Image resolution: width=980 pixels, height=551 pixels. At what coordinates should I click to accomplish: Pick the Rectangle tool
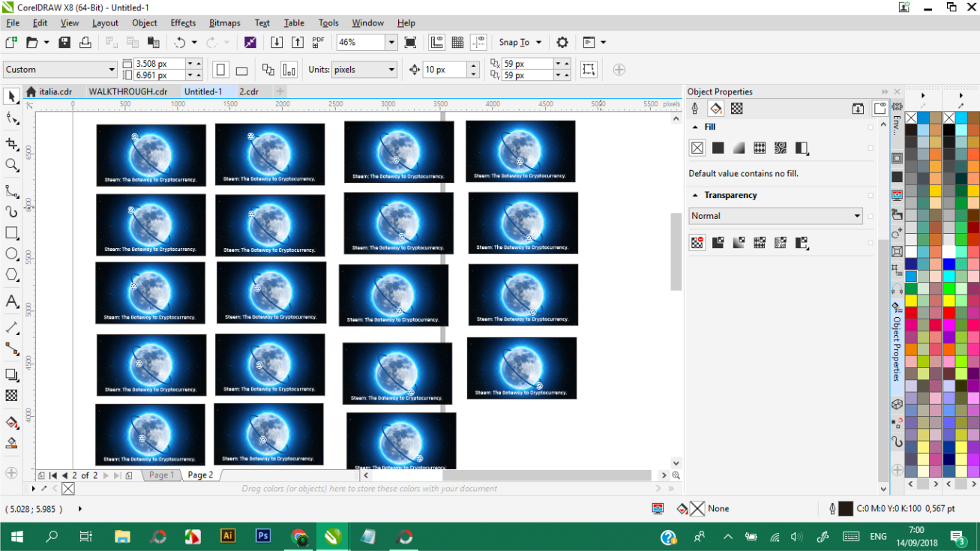[11, 233]
